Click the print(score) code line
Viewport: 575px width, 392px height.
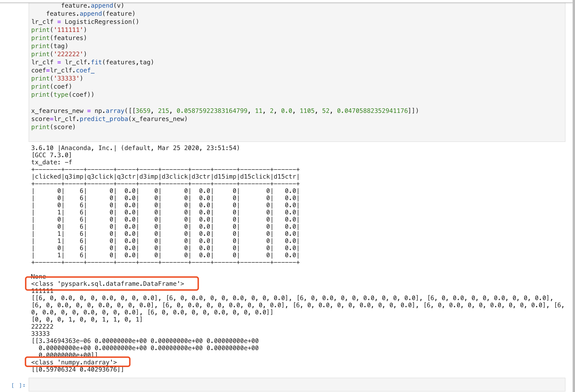(x=53, y=127)
